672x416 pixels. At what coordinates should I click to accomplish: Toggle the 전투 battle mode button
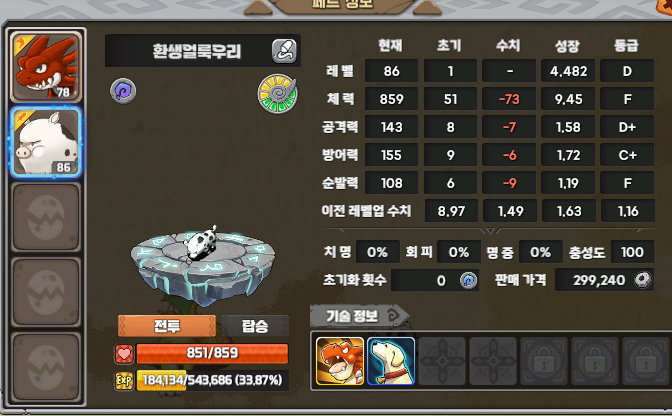click(x=167, y=326)
